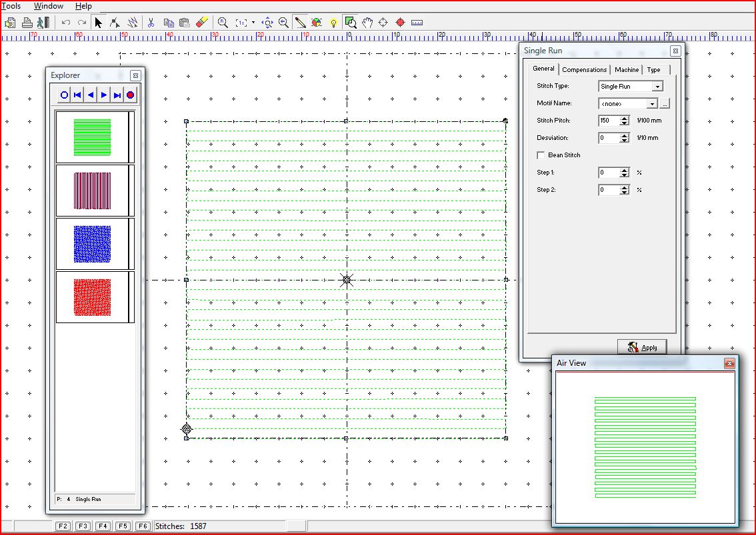Click the Step 2 spinner arrows
Screen dimensions: 756x535
[x=625, y=191]
